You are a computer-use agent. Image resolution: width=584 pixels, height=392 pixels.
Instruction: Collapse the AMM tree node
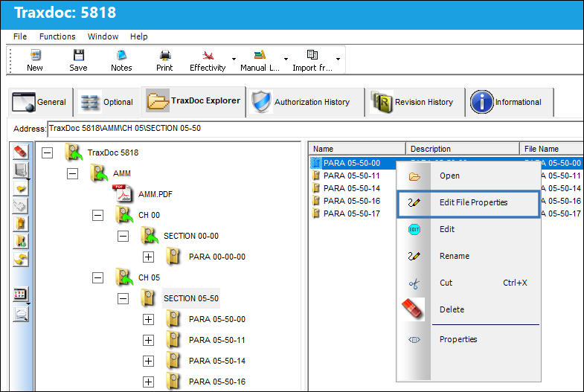coord(73,173)
